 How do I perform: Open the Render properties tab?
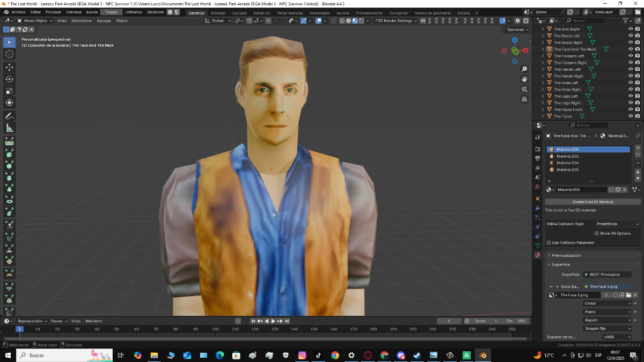pos(537,149)
